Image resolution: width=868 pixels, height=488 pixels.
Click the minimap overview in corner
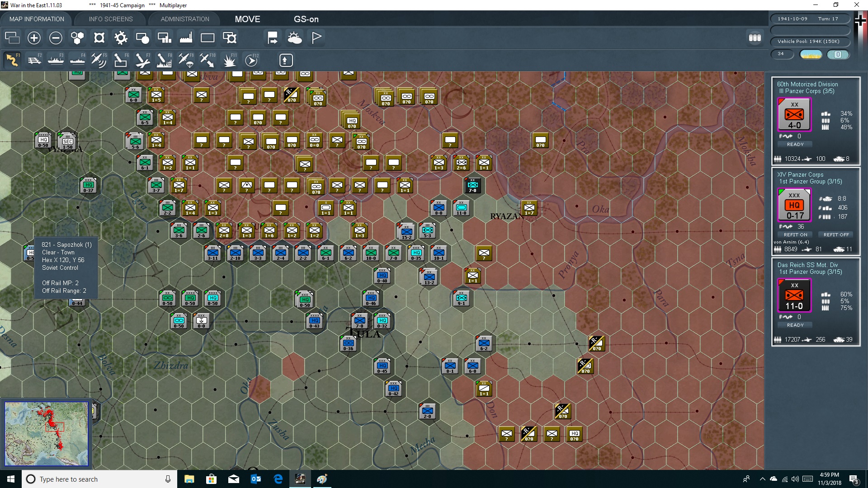[x=46, y=434]
